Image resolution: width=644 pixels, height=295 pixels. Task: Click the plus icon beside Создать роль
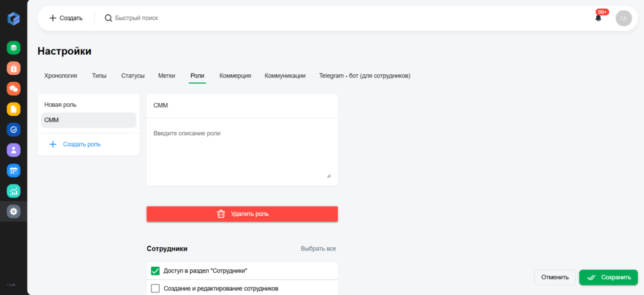point(53,144)
